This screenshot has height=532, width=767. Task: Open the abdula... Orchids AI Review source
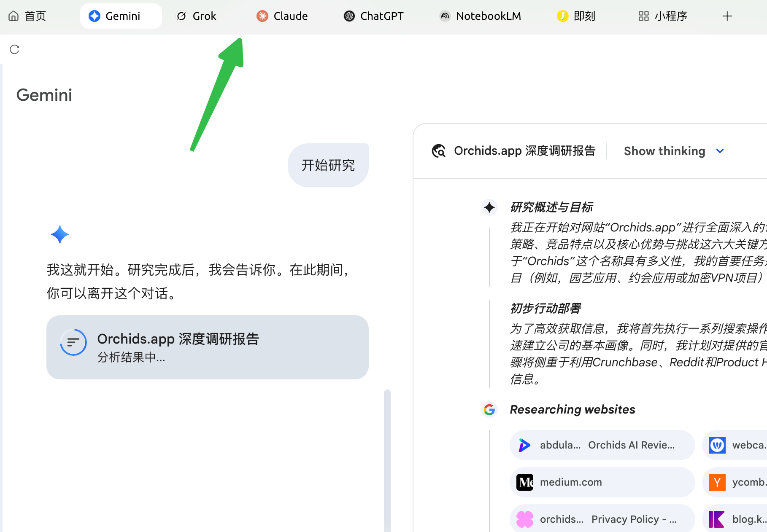coord(602,445)
